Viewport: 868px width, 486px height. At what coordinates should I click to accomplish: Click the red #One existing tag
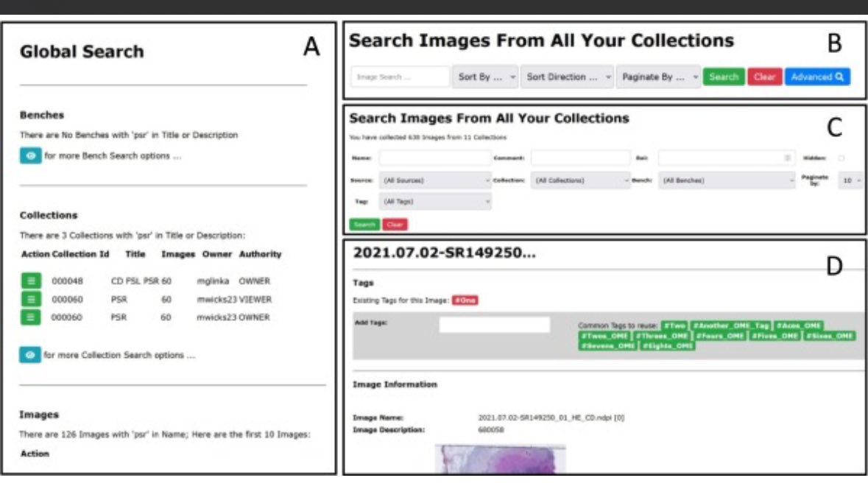tap(465, 300)
